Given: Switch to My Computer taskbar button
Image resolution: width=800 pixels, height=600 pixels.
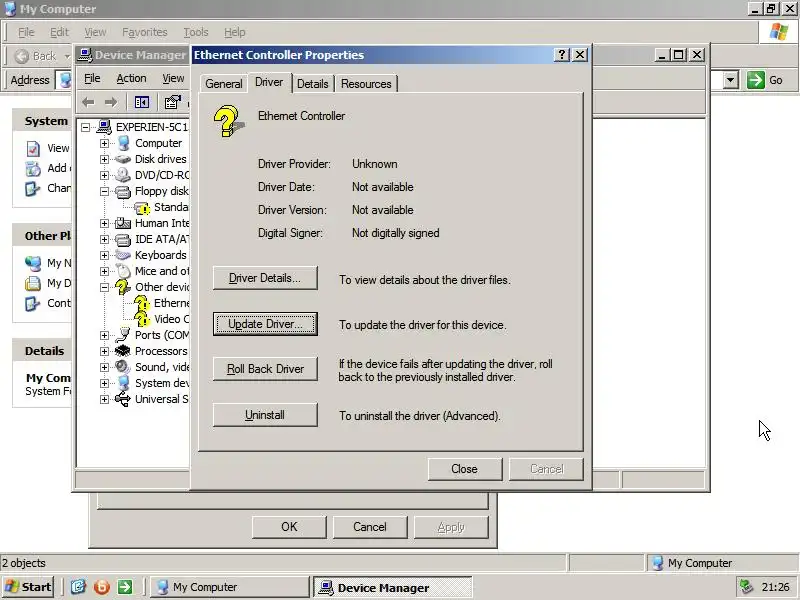Looking at the screenshot, I should [230, 587].
